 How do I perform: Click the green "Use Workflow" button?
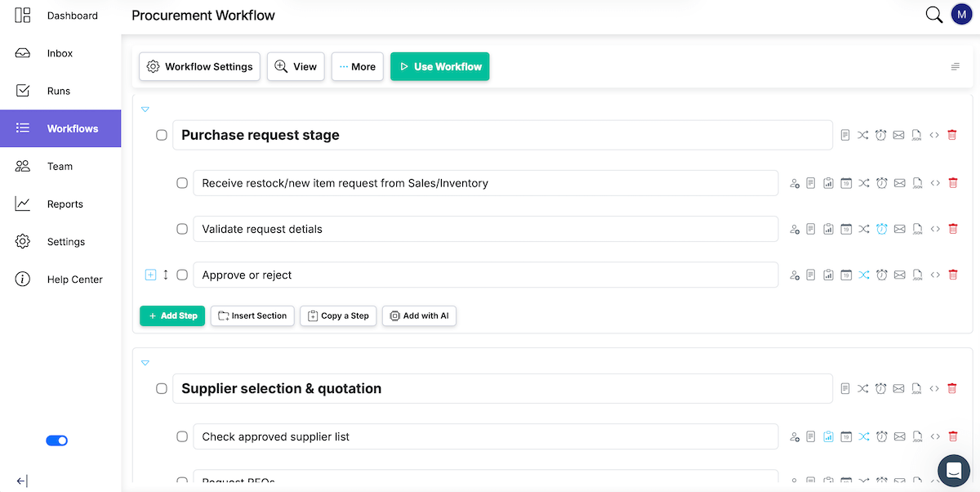[439, 66]
